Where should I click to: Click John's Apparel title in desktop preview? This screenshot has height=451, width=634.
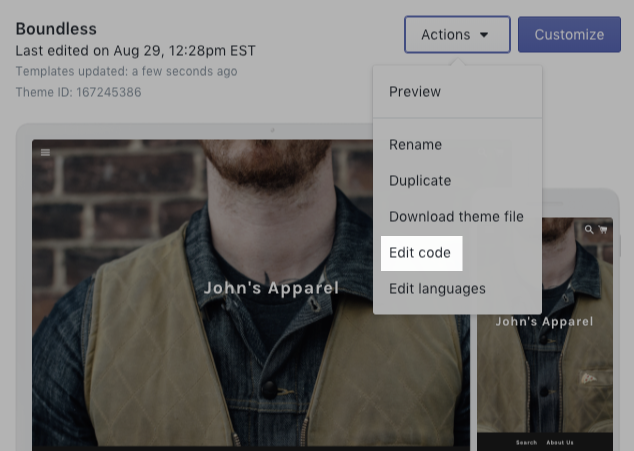(271, 288)
